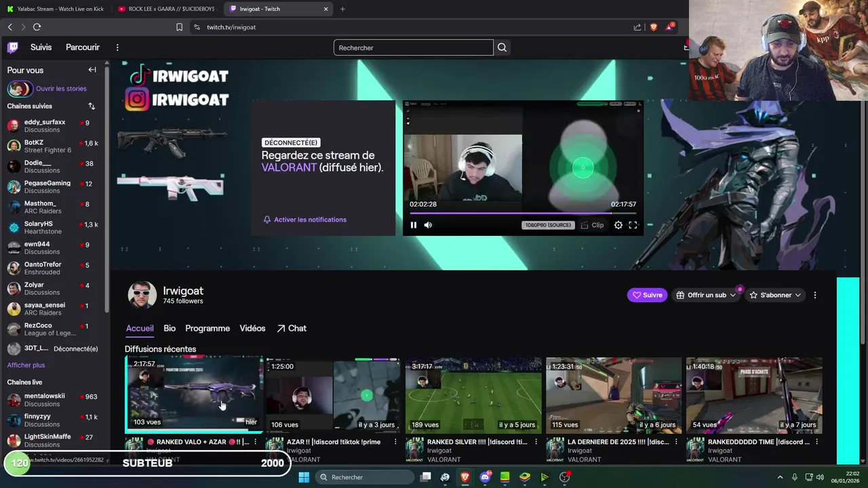Click the sidebar vertical scrollbar
This screenshot has width=868, height=488.
[106, 190]
